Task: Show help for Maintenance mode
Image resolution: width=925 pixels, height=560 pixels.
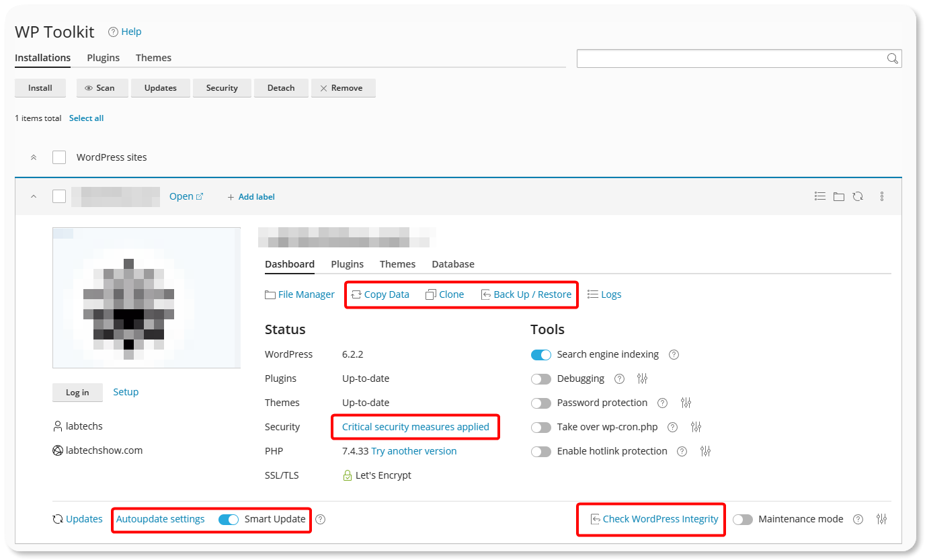Action: [858, 519]
